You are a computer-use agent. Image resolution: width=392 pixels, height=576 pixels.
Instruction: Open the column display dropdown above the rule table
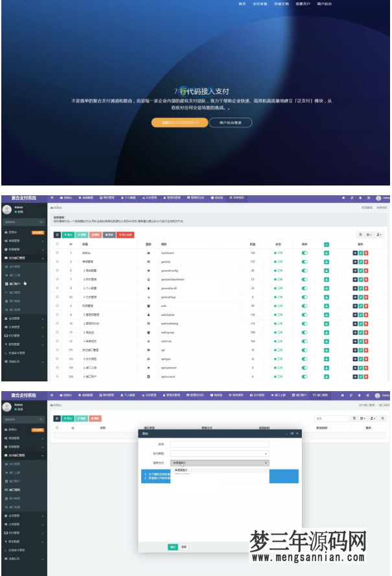click(369, 234)
